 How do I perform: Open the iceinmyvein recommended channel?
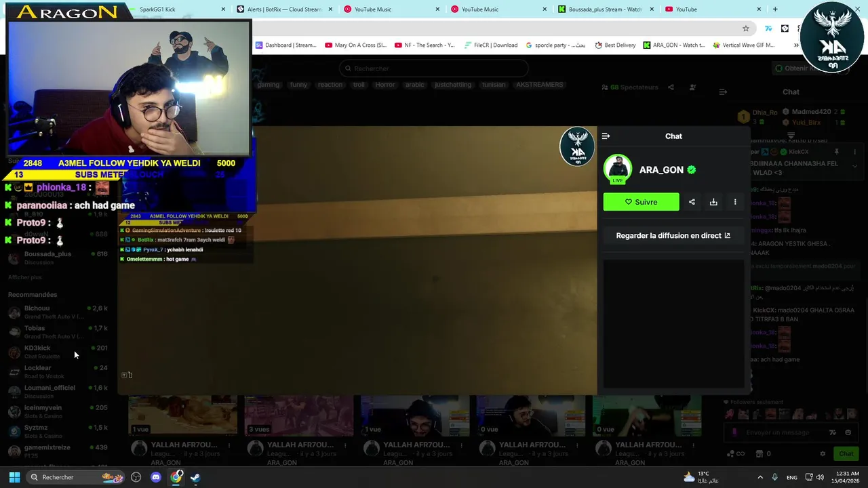[x=58, y=411]
